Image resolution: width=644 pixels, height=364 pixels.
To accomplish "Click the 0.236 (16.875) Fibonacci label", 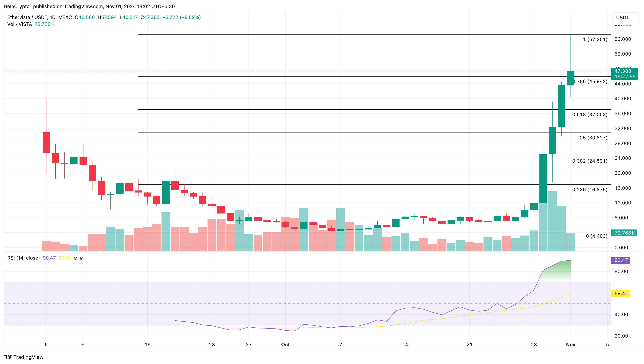I will click(589, 190).
